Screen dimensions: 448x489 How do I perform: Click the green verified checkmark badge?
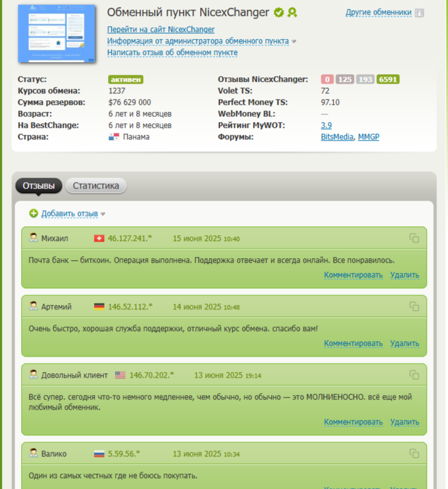coord(279,13)
